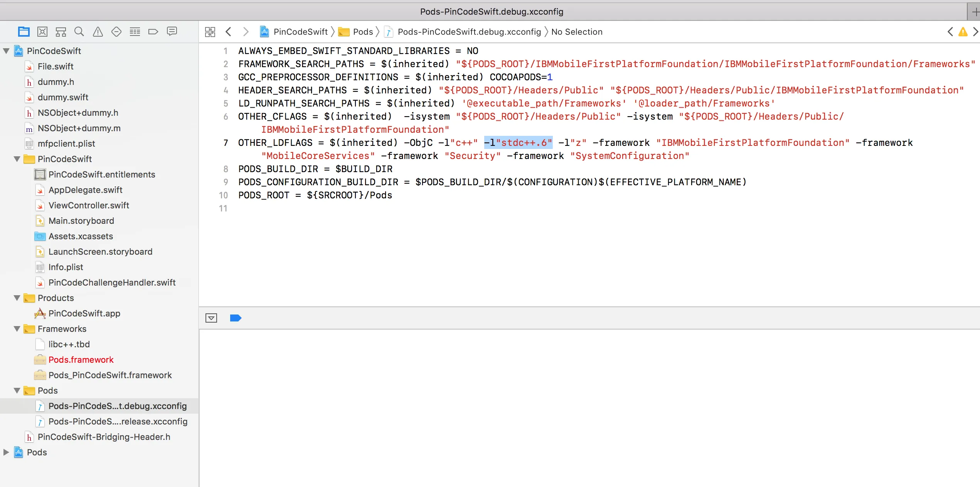Select PinCodeSwift.app product
The image size is (980, 487).
point(84,313)
